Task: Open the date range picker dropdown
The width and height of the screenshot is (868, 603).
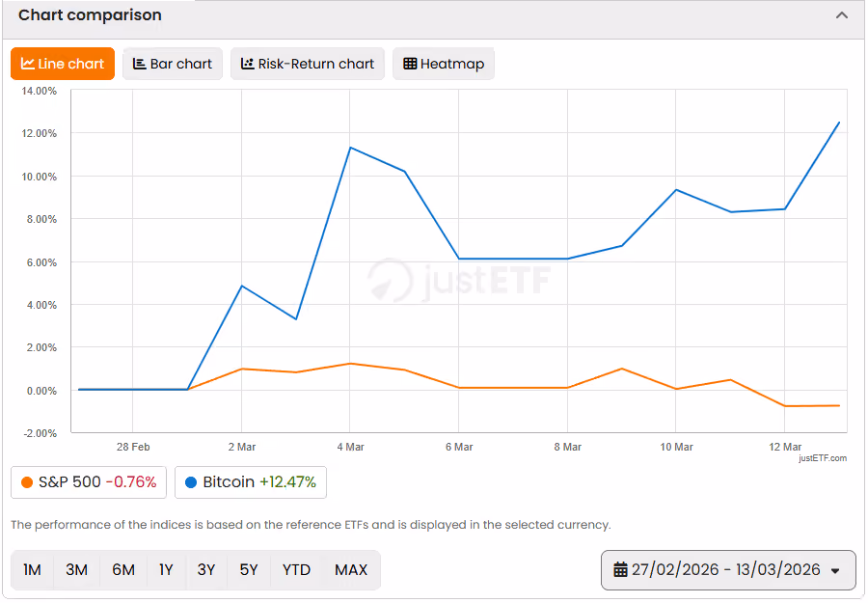Action: coord(728,570)
